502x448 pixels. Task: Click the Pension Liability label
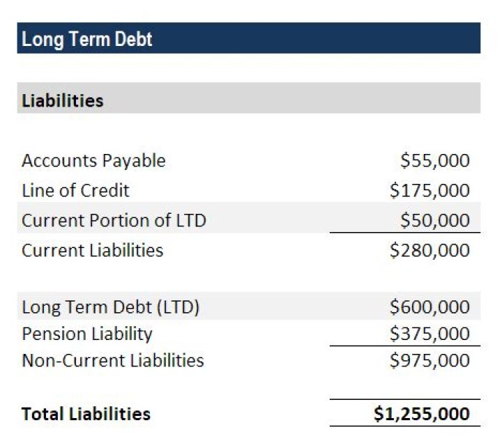tap(86, 334)
